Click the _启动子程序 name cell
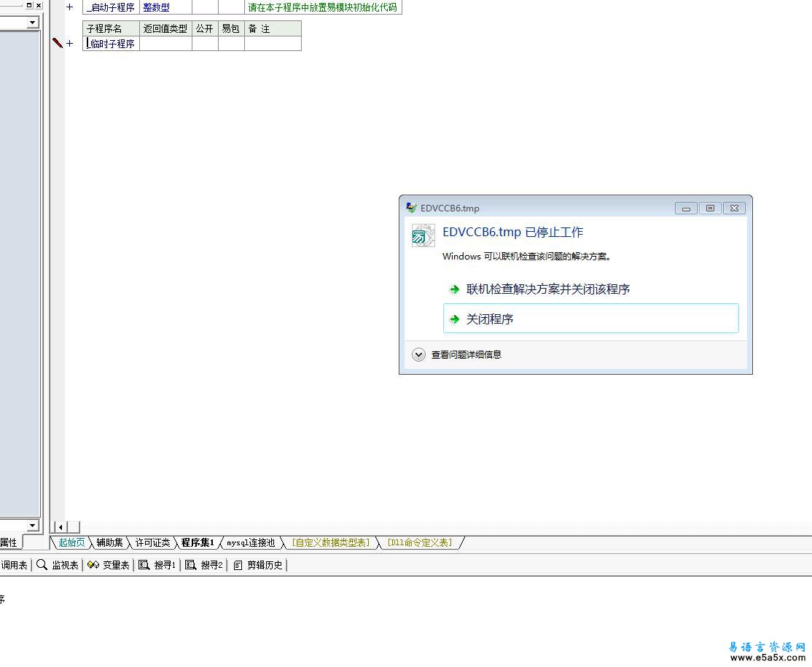812x667 pixels. tap(111, 7)
